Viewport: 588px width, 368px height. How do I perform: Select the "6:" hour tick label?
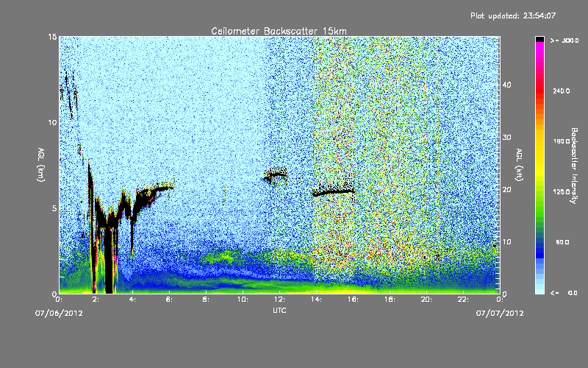point(169,300)
